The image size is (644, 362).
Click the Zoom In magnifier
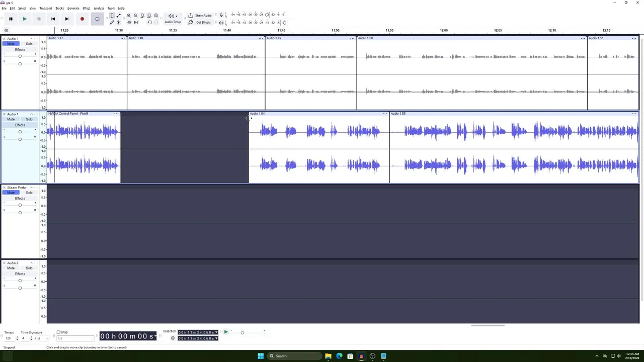(129, 16)
